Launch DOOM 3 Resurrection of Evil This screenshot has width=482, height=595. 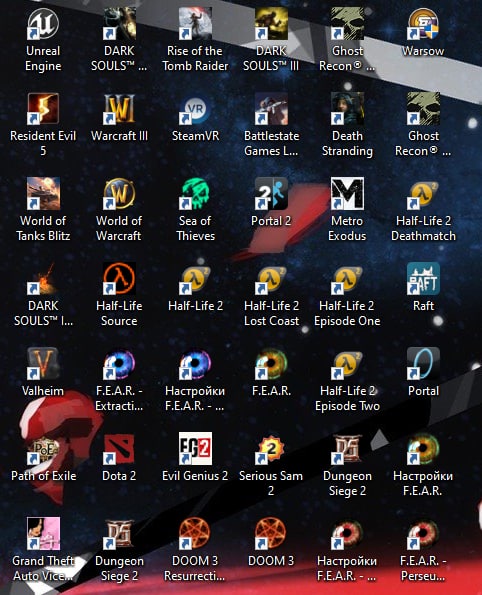[195, 534]
